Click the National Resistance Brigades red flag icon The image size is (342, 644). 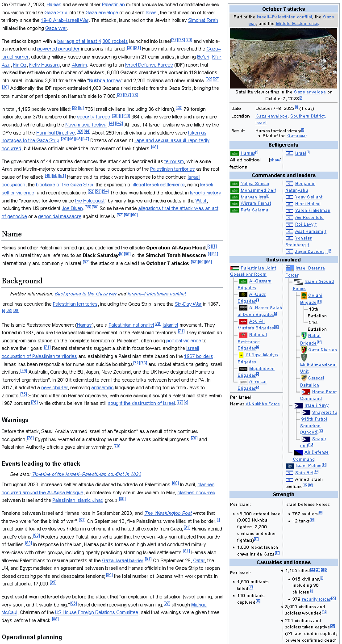(243, 335)
